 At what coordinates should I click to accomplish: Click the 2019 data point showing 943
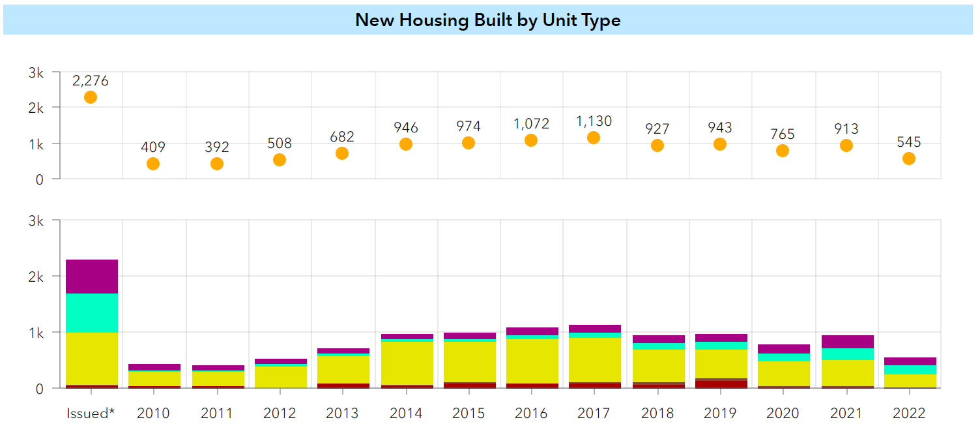coord(719,143)
